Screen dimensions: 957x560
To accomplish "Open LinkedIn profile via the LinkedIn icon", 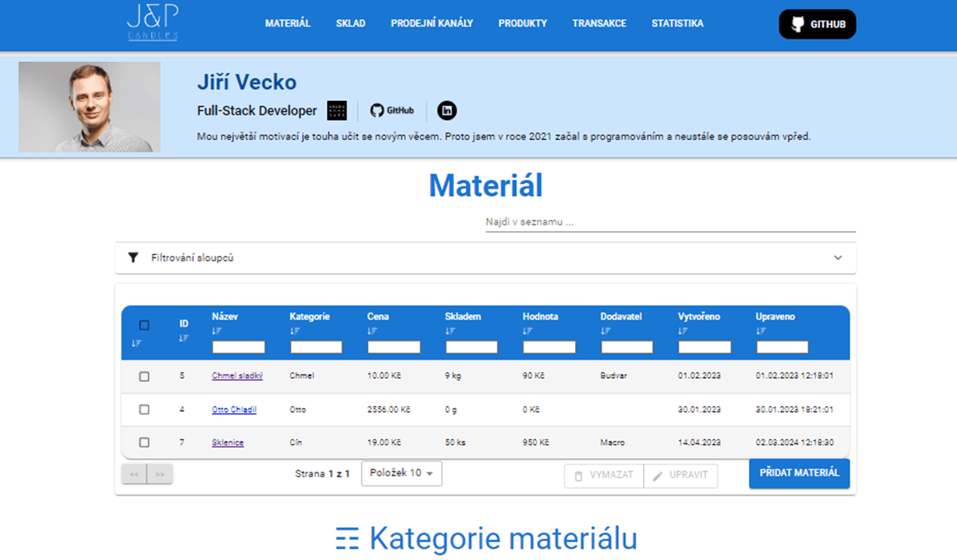I will [447, 110].
